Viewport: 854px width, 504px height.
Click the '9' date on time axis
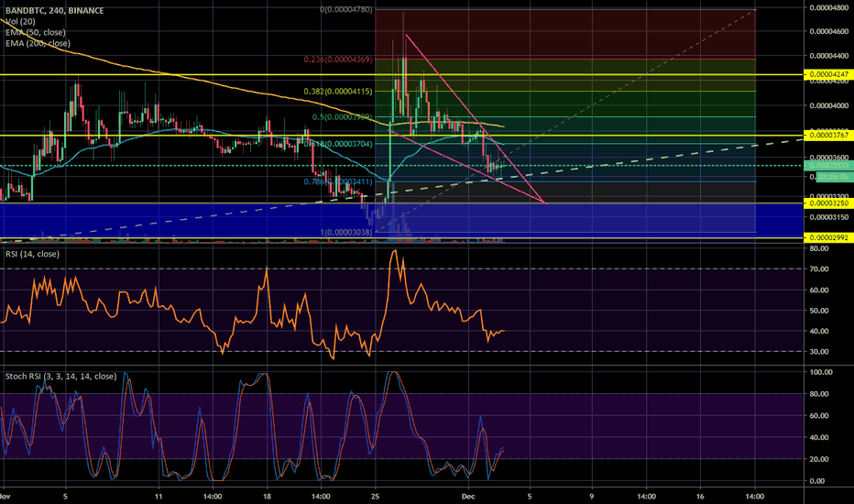pos(592,497)
